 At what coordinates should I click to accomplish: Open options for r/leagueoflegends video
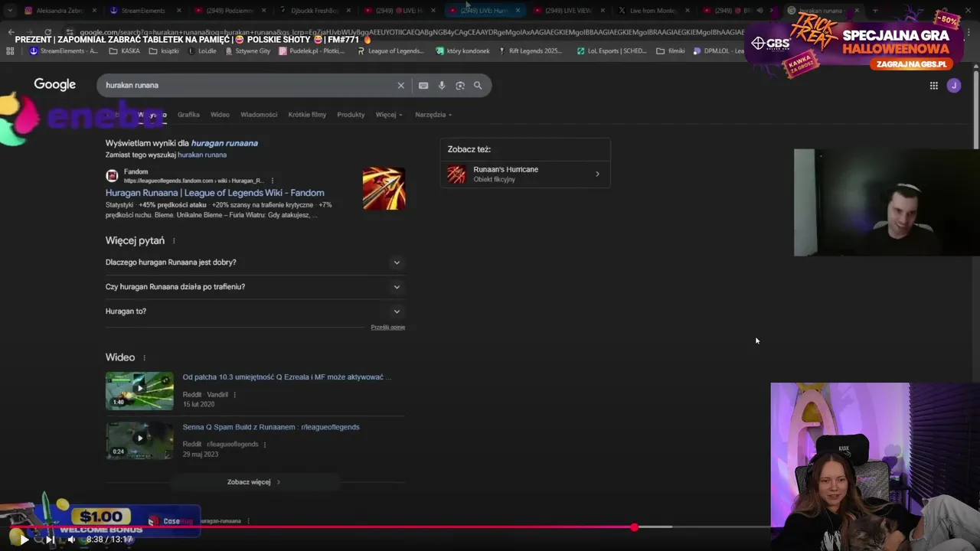point(265,445)
